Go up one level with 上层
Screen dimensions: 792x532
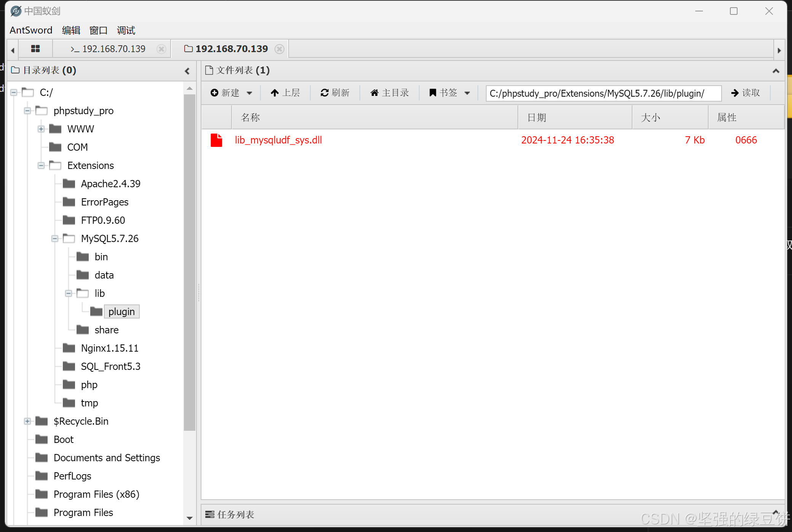[x=285, y=93]
